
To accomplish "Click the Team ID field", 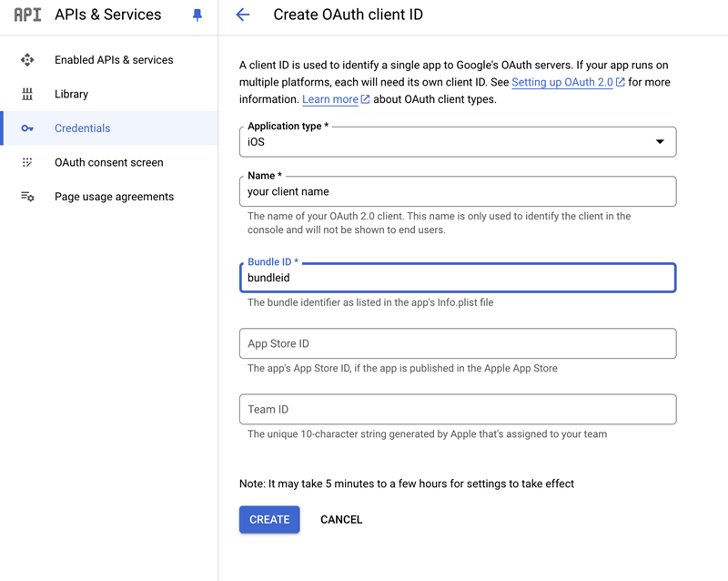I will click(x=458, y=409).
